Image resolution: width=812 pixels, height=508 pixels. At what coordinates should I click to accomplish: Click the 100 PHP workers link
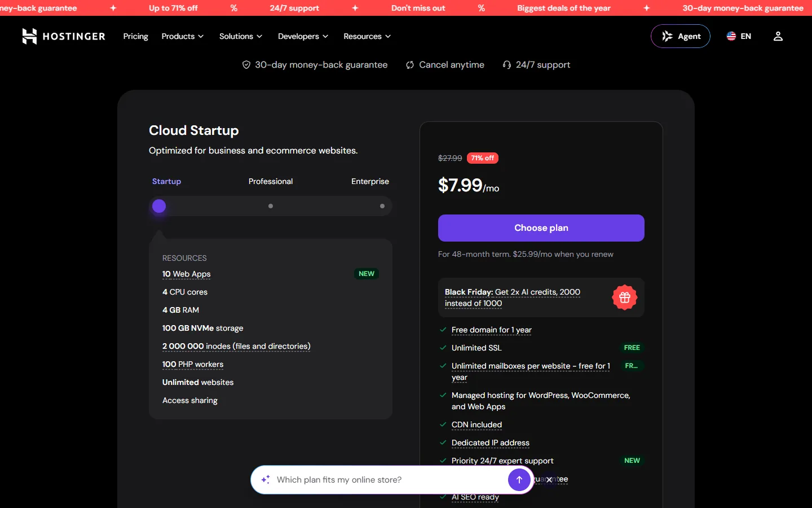coord(193,365)
